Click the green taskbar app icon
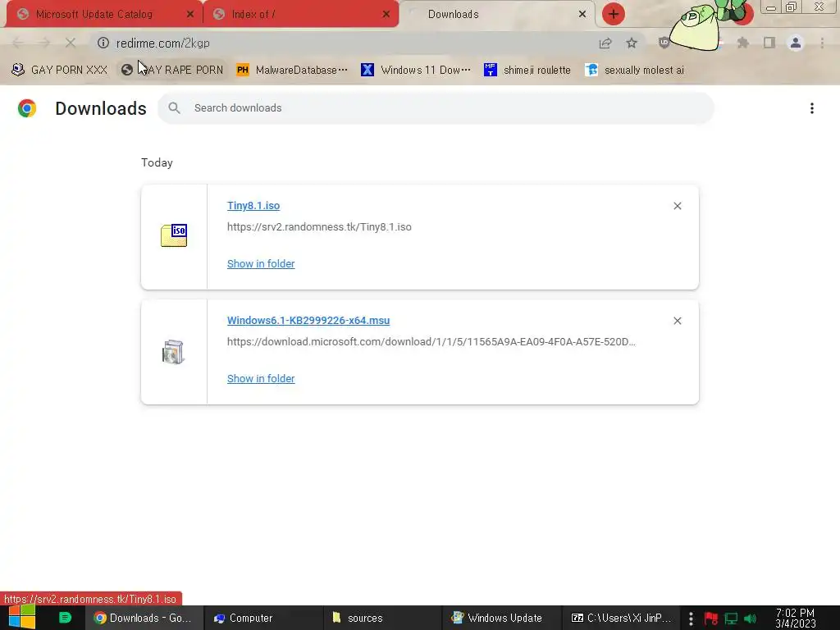Screen dimensions: 840x630 pos(66,618)
